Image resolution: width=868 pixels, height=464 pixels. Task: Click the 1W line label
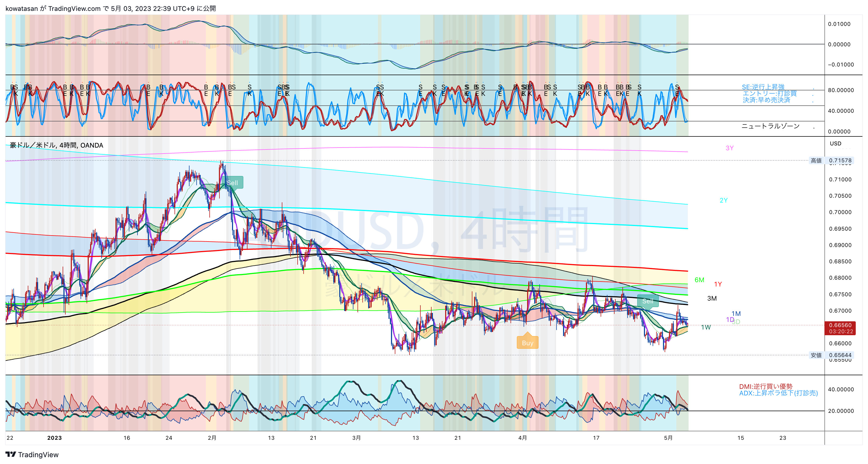point(706,327)
